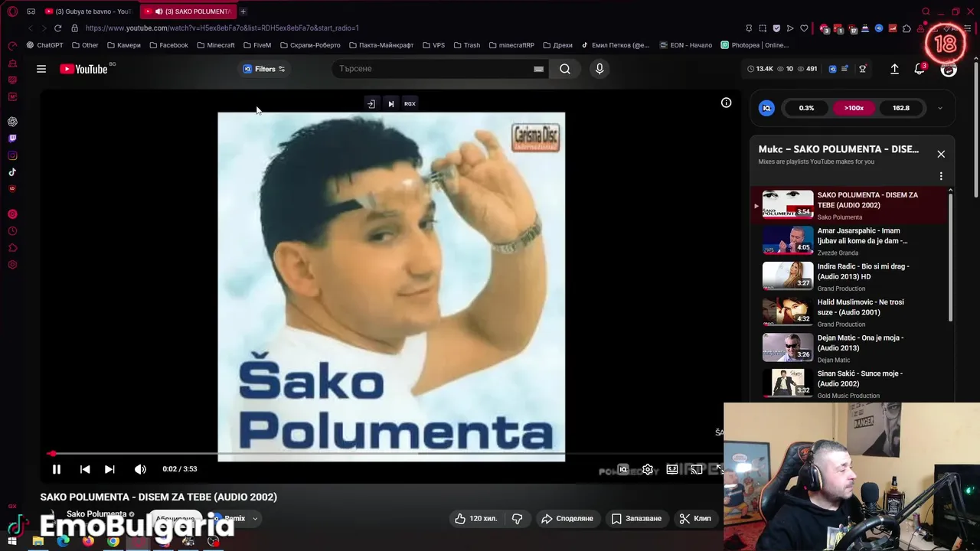Share the video via the Споделяне button
The width and height of the screenshot is (980, 551).
(x=567, y=519)
